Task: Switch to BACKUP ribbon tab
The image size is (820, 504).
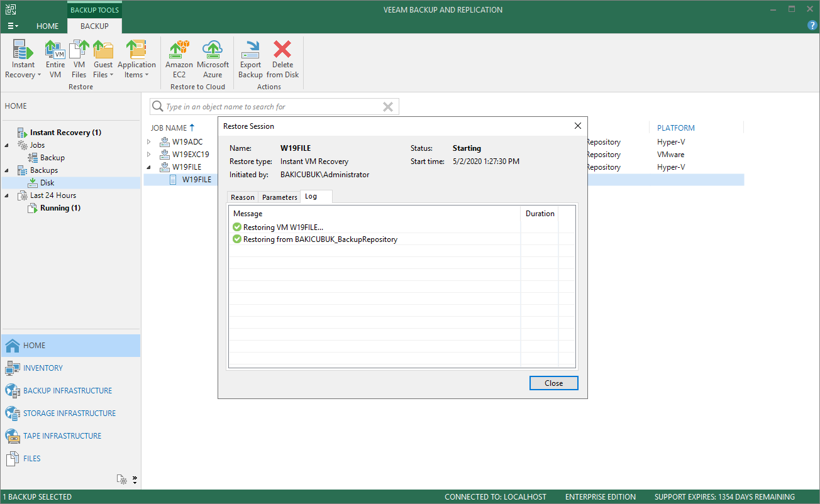Action: [x=94, y=26]
